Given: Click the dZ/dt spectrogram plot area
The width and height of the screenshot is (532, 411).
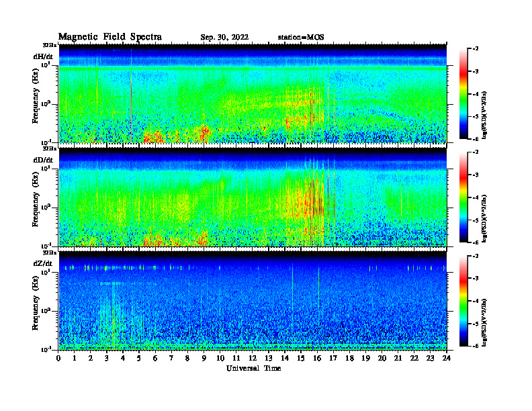Looking at the screenshot, I should pyautogui.click(x=253, y=301).
